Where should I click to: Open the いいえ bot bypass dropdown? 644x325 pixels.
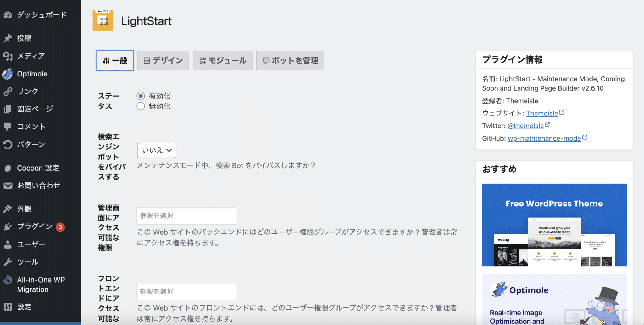click(156, 150)
